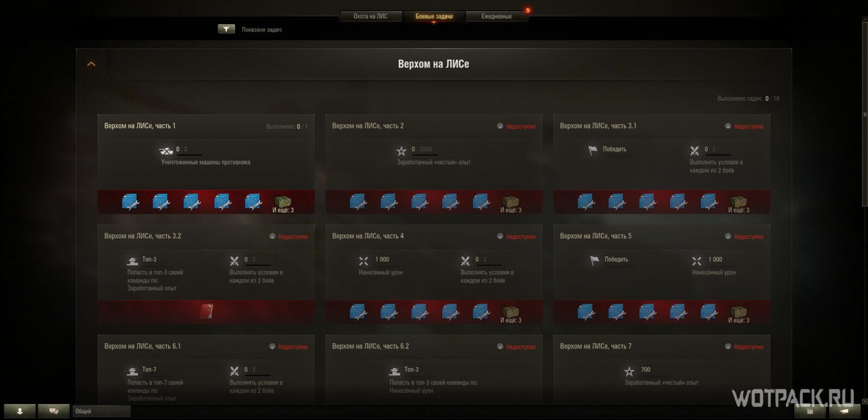Click the vertical scrollbar on the right edge

pyautogui.click(x=865, y=113)
